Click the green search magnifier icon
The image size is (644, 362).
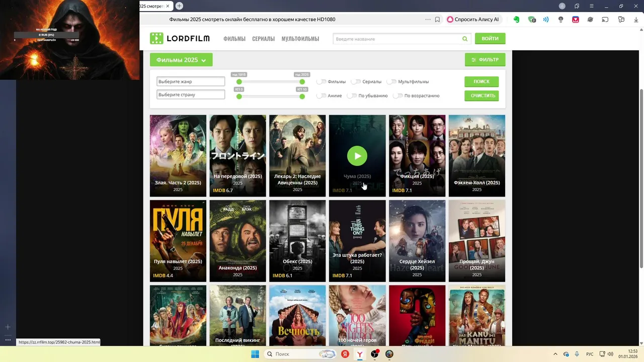[465, 39]
